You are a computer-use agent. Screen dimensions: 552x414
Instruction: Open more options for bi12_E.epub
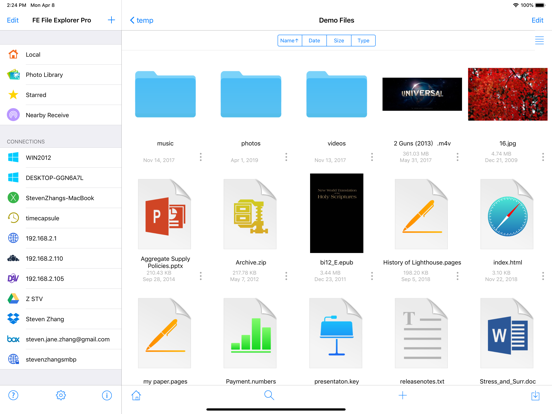click(x=372, y=276)
